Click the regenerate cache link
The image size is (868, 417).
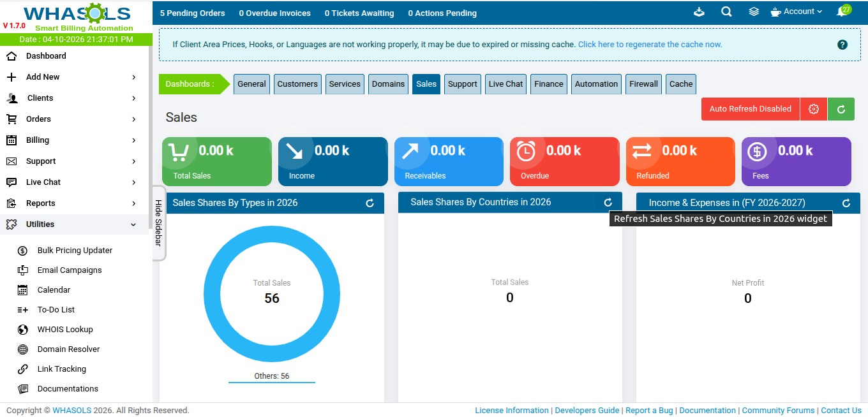[x=650, y=45]
